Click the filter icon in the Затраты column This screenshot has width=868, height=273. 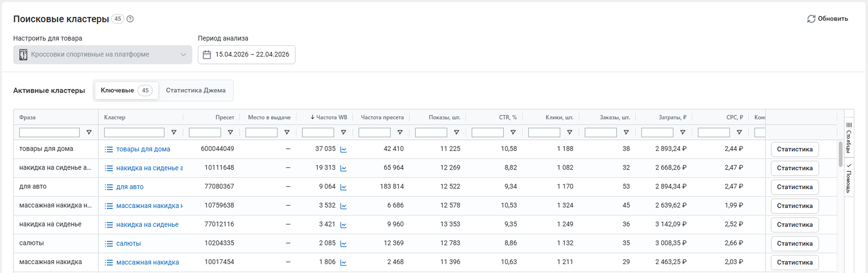(x=683, y=132)
